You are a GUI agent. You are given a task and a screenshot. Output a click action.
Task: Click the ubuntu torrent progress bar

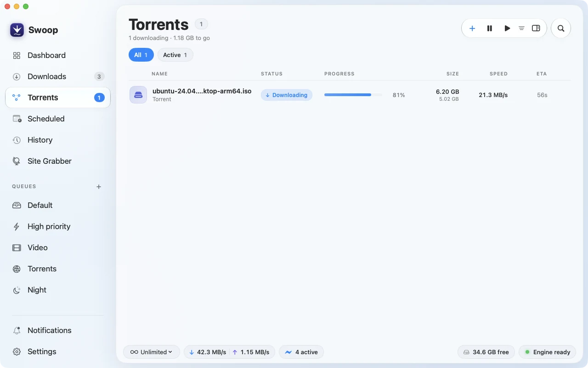click(353, 95)
